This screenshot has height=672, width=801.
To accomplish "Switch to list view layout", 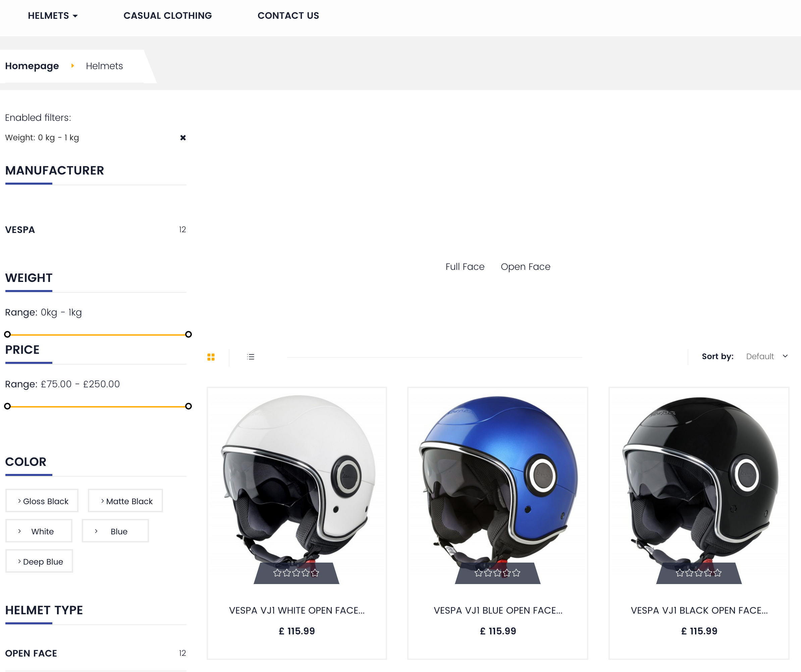I will (251, 357).
